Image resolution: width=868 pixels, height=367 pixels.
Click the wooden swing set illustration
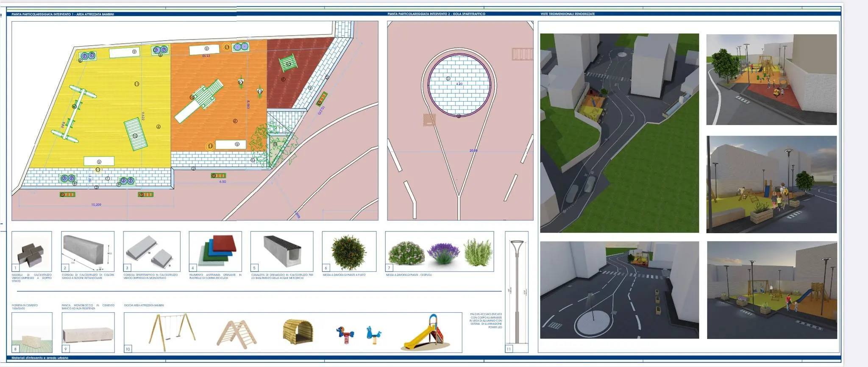pos(172,333)
